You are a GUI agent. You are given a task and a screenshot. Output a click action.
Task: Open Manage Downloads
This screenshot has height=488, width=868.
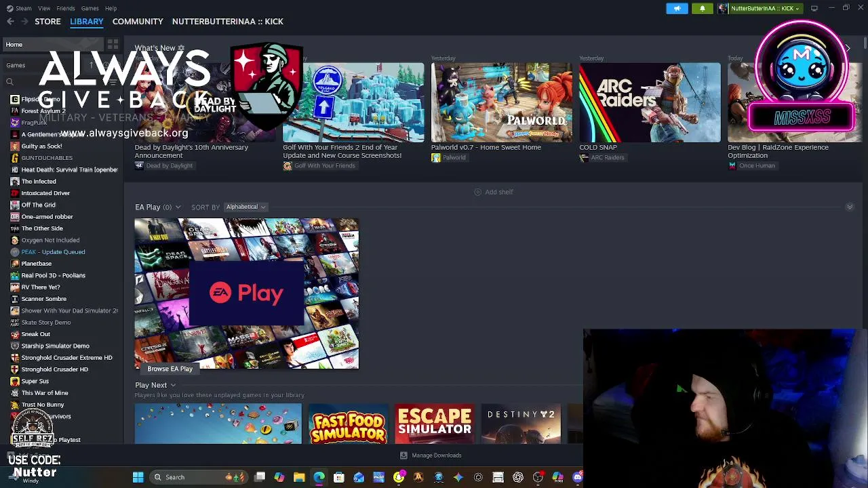pos(431,455)
